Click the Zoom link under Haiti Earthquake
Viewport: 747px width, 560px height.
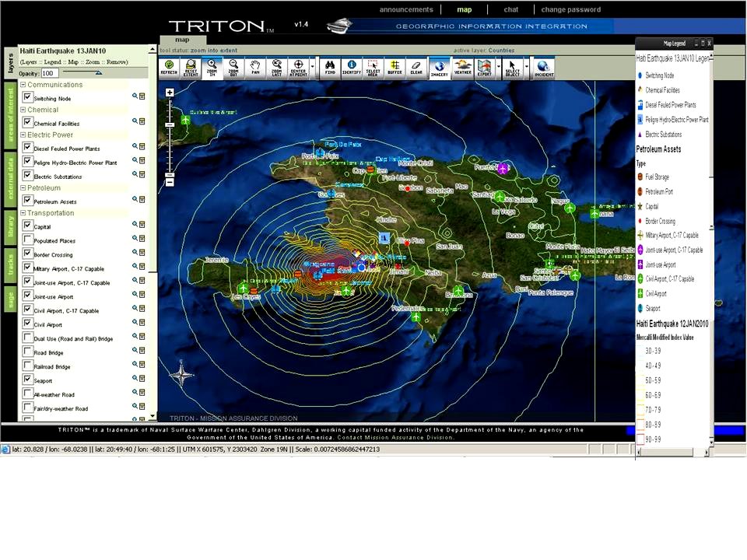point(93,62)
